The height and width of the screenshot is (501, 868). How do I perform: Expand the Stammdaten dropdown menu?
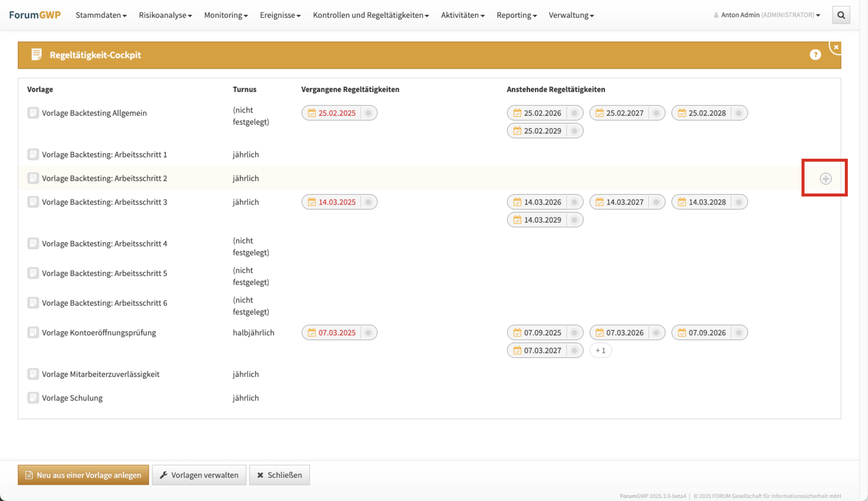click(x=101, y=15)
